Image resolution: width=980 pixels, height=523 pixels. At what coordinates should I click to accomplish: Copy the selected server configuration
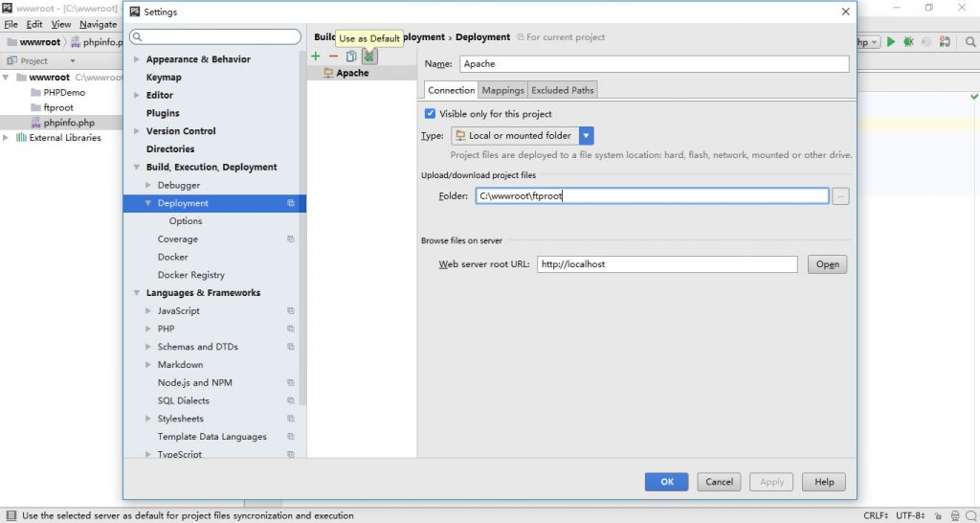pos(351,57)
